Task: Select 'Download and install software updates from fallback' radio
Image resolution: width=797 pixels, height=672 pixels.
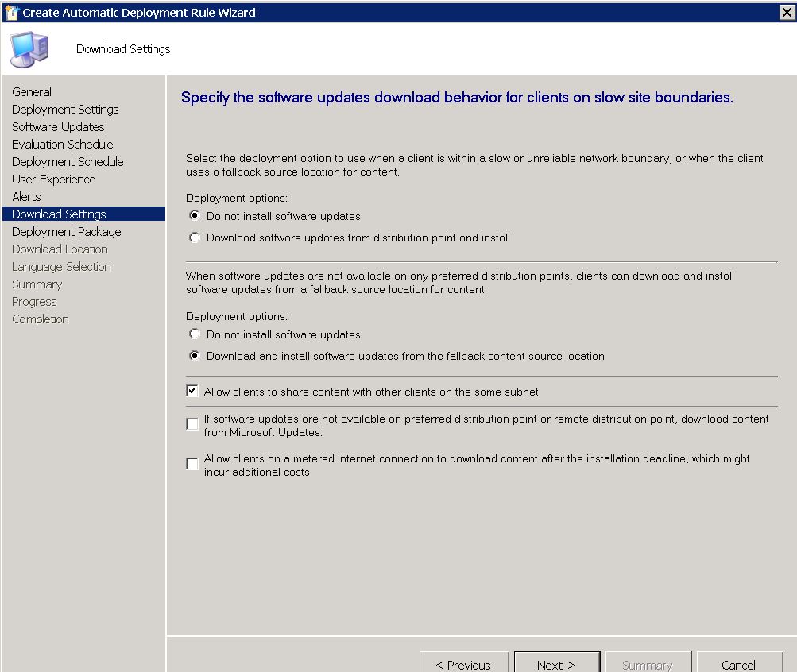Action: point(194,356)
